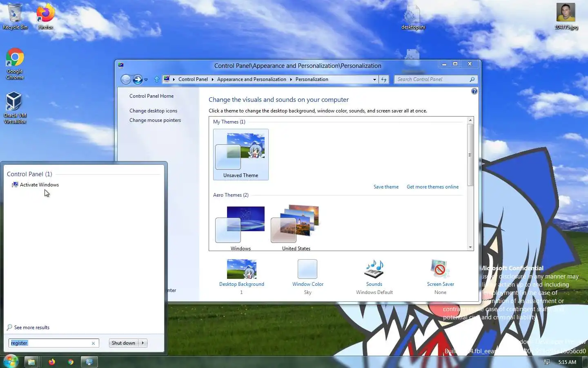Expand the arrow after Appearance and Personalization
This screenshot has height=368, width=588.
pos(291,79)
